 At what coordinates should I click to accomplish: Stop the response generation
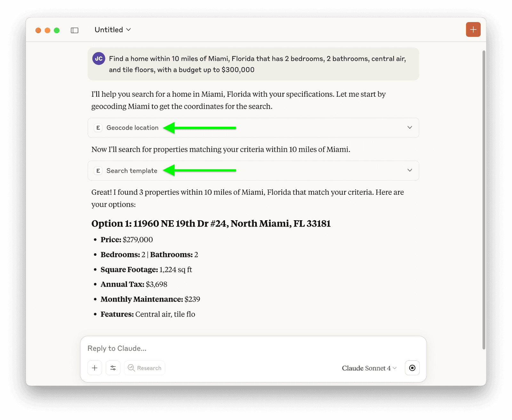click(x=412, y=368)
